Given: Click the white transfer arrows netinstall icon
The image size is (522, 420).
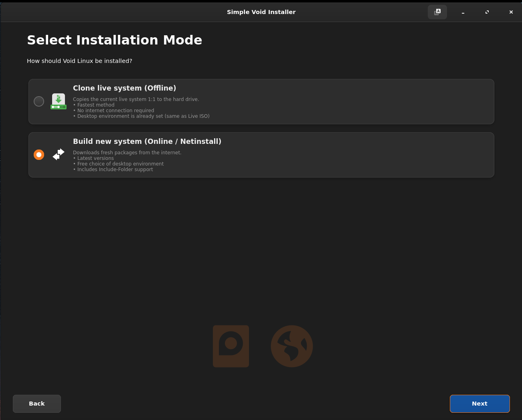Looking at the screenshot, I should [x=59, y=155].
